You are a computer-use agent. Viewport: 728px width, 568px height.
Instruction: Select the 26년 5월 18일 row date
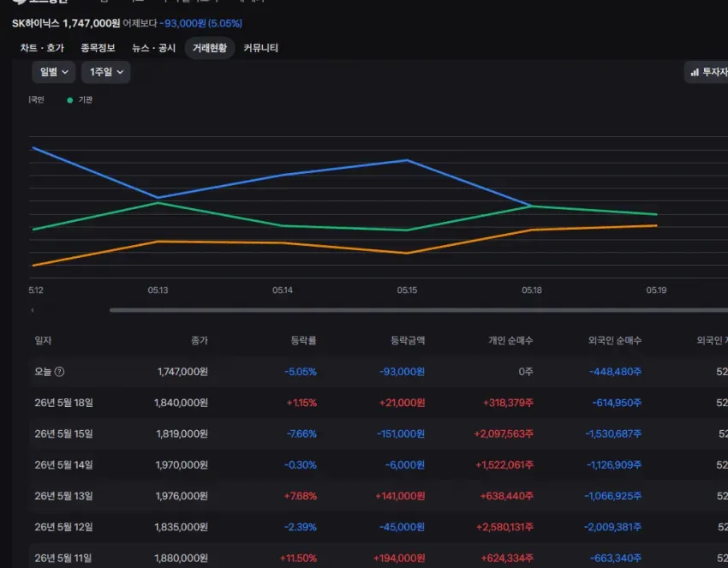63,403
